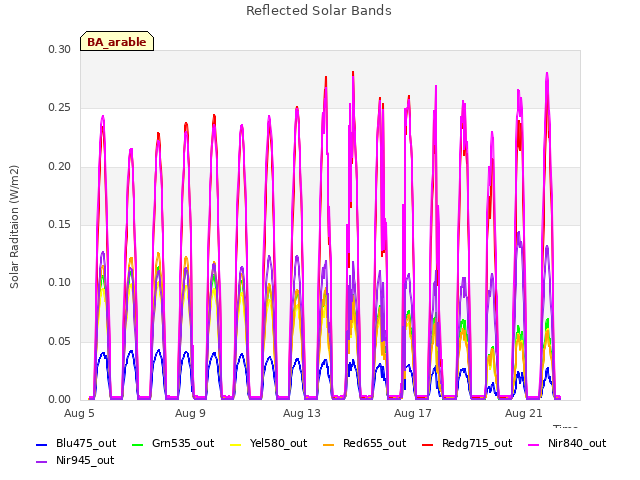640x480 pixels.
Task: Click the 0.20 y-axis label
Action: [60, 167]
